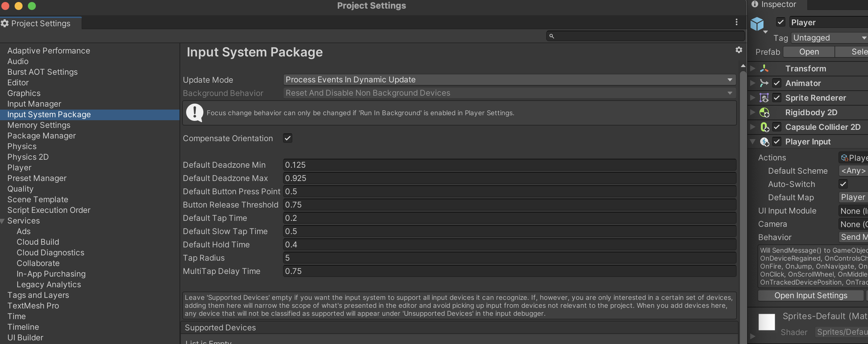This screenshot has height=344, width=868.
Task: Click the warning icon in focus message
Action: (x=195, y=113)
